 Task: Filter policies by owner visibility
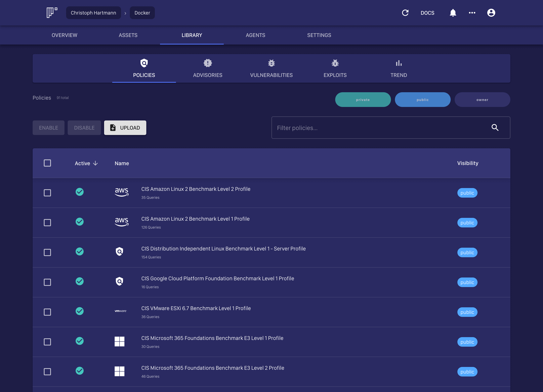coord(482,99)
